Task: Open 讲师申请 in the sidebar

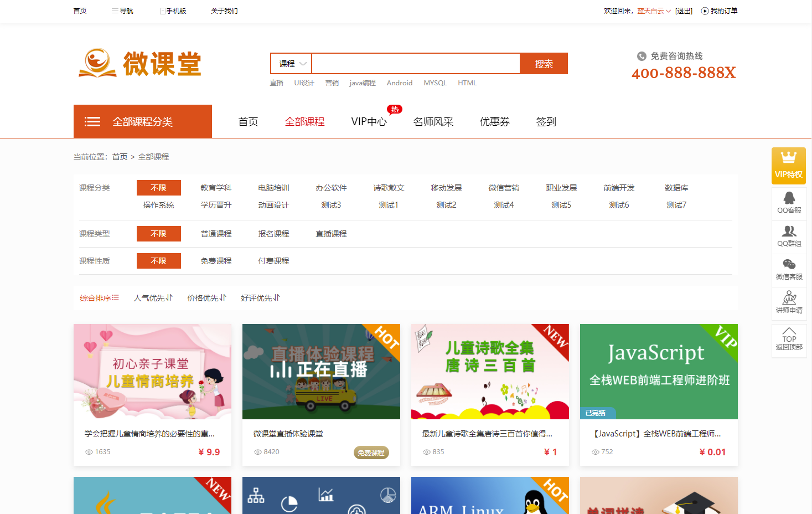Action: coord(789,303)
